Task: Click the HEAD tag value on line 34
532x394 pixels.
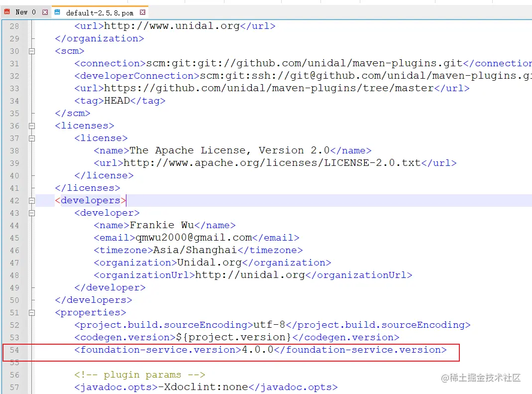Action: point(117,101)
